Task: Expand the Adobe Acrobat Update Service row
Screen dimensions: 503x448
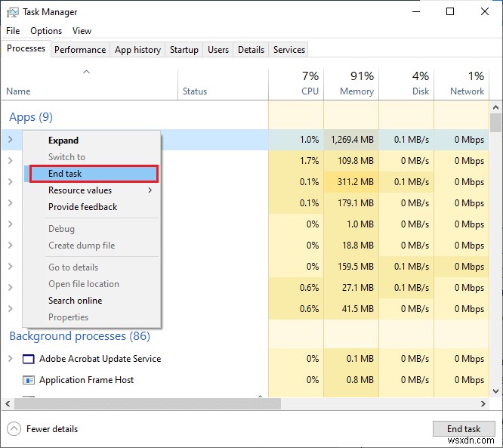Action: click(11, 359)
